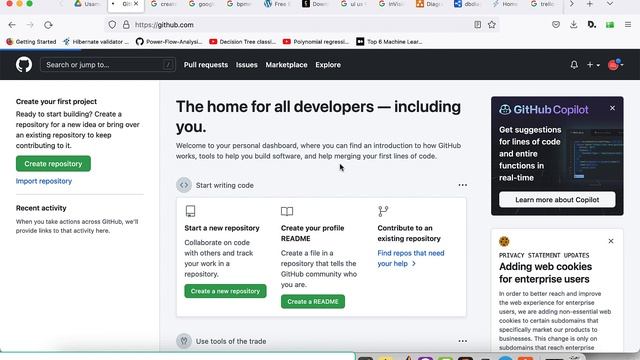This screenshot has width=640, height=360.
Task: Open the tracking protection shield icon
Action: click(112, 25)
